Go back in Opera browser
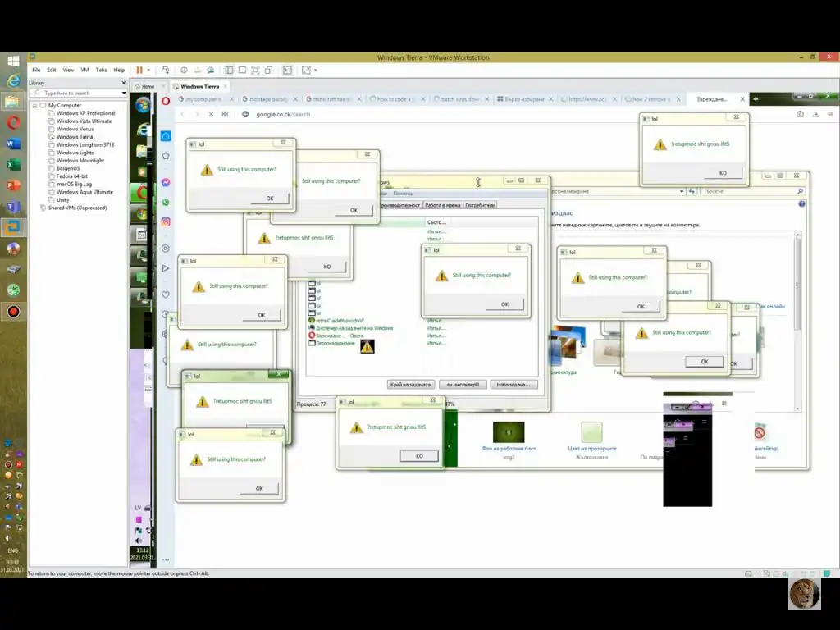Viewport: 840px width, 630px height. [x=183, y=114]
